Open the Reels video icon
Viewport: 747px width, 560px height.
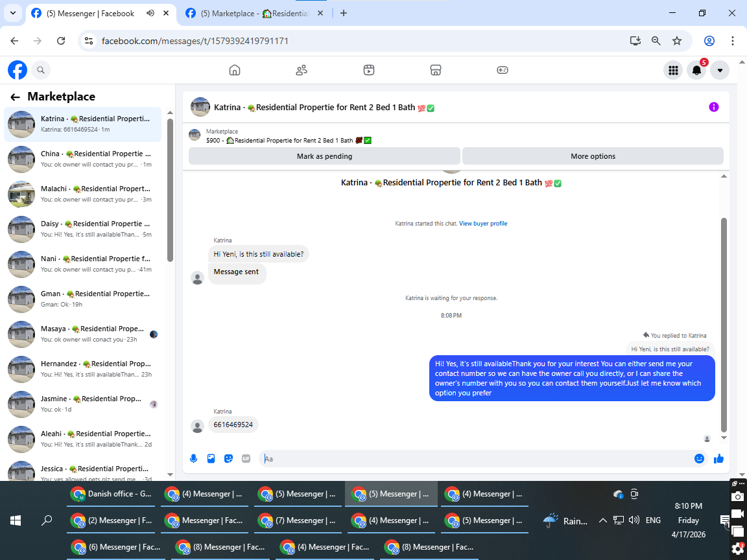coord(369,70)
